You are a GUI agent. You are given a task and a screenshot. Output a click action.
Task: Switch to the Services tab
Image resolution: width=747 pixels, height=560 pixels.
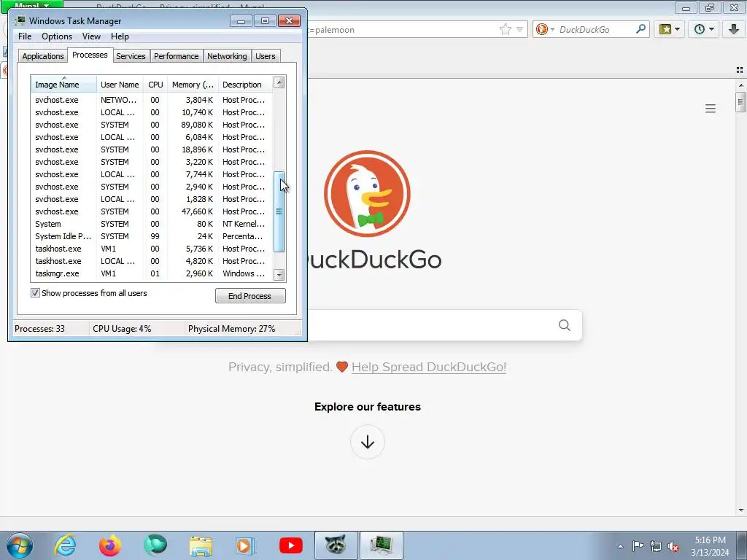coord(131,56)
